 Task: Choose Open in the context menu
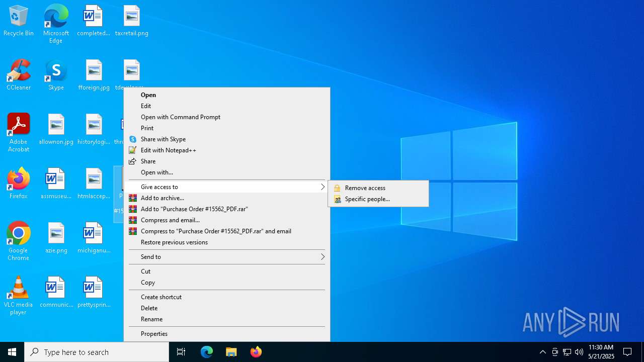[x=227, y=95]
